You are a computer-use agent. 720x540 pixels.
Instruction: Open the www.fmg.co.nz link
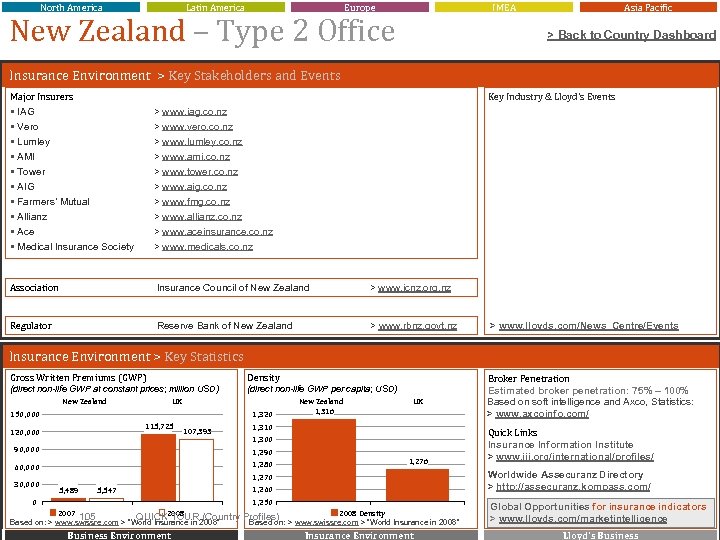tap(196, 202)
